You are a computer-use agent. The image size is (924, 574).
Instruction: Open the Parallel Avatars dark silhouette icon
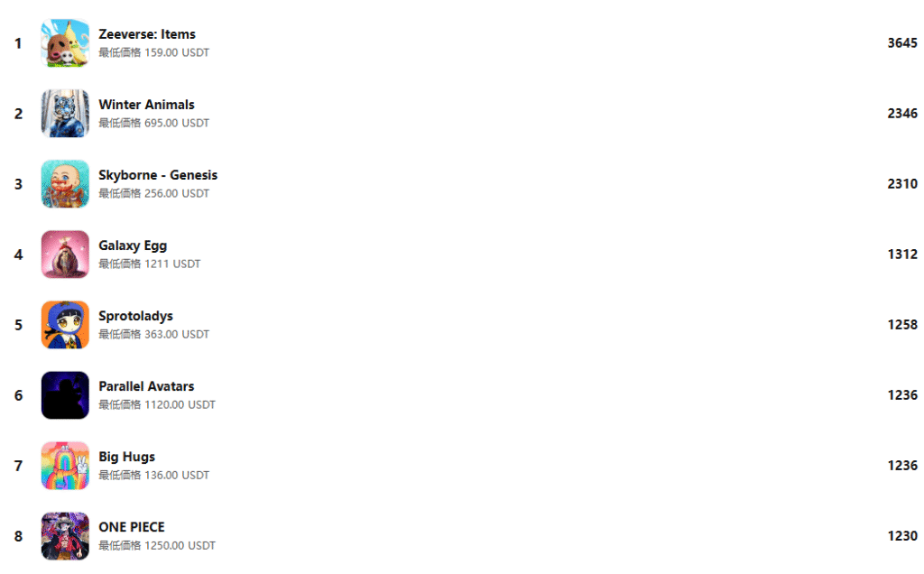[x=65, y=394]
